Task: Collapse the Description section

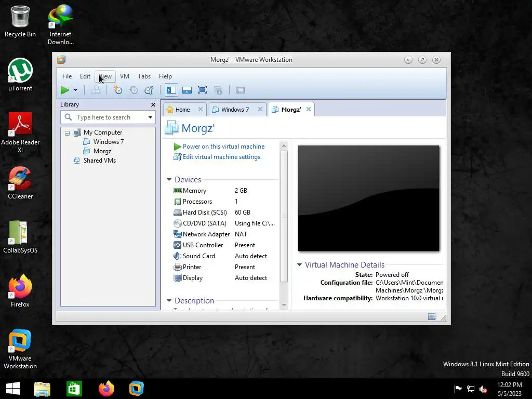Action: pyautogui.click(x=169, y=301)
